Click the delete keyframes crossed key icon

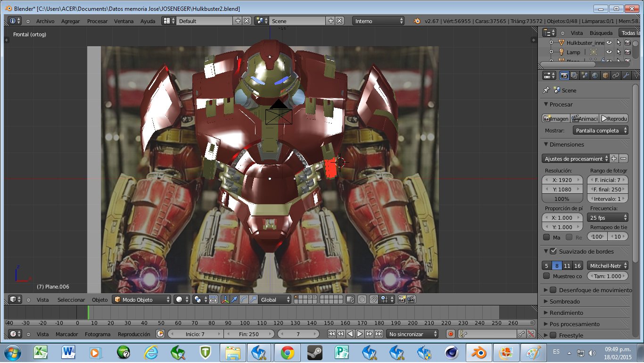click(531, 334)
